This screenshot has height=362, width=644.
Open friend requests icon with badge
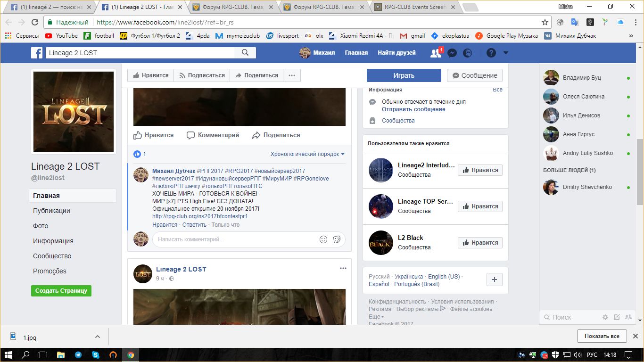[437, 53]
